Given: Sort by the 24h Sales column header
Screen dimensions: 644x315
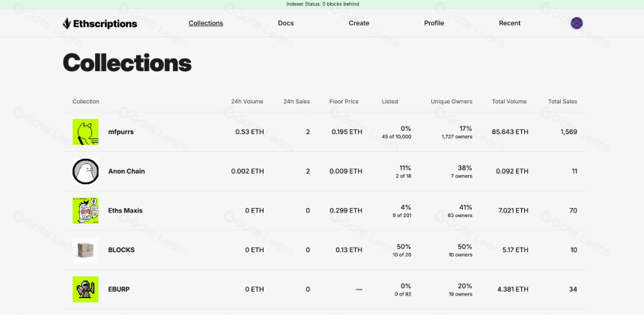Looking at the screenshot, I should (x=297, y=102).
